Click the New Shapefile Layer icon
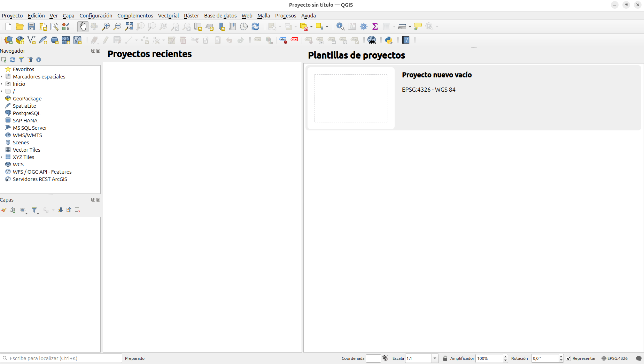The width and height of the screenshot is (644, 364). click(x=31, y=40)
